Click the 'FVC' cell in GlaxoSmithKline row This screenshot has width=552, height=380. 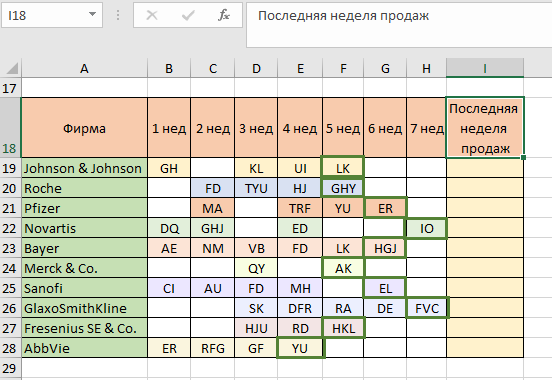426,308
